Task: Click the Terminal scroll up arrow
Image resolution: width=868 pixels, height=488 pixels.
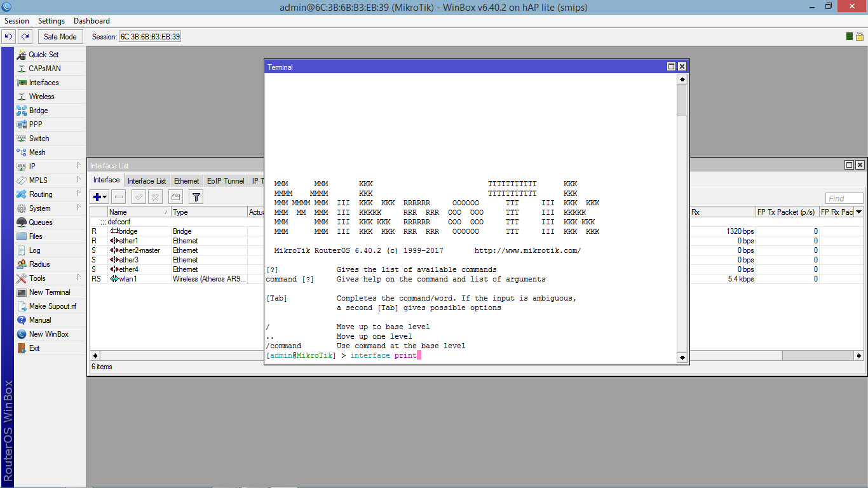Action: [x=682, y=80]
